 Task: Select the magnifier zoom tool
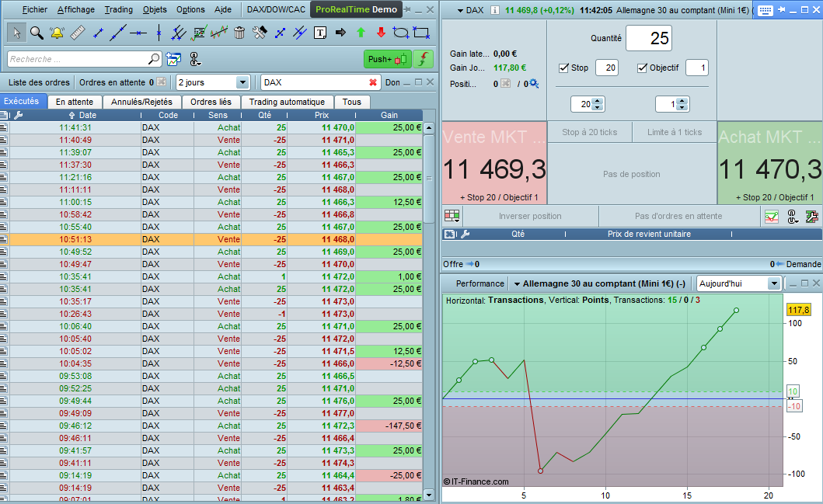37,33
